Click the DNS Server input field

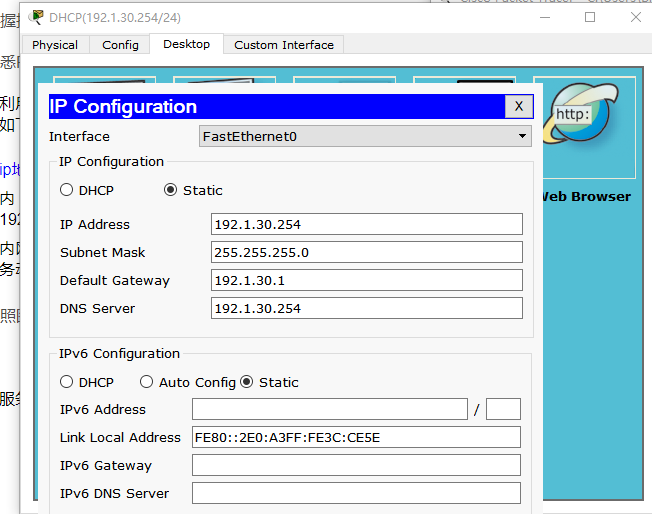pyautogui.click(x=367, y=309)
